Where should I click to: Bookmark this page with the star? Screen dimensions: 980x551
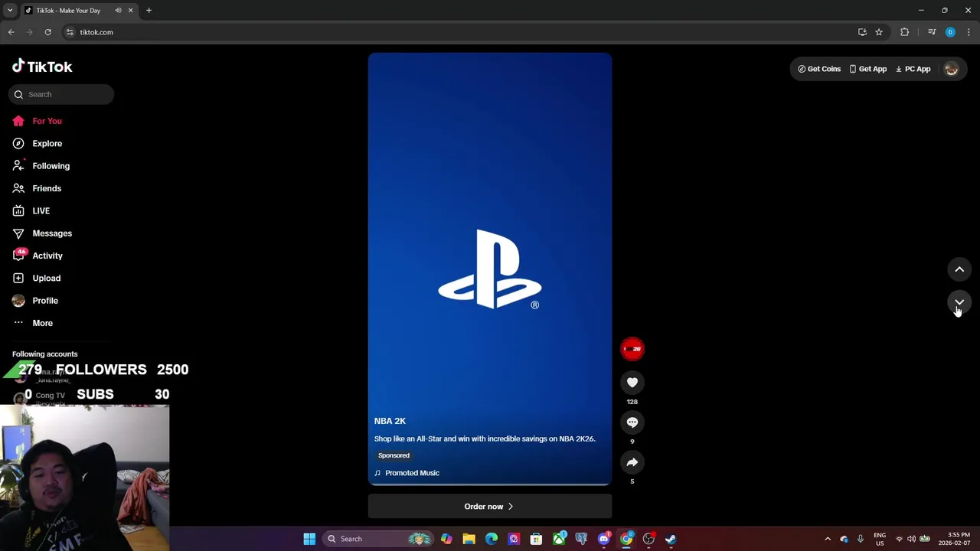[x=879, y=32]
